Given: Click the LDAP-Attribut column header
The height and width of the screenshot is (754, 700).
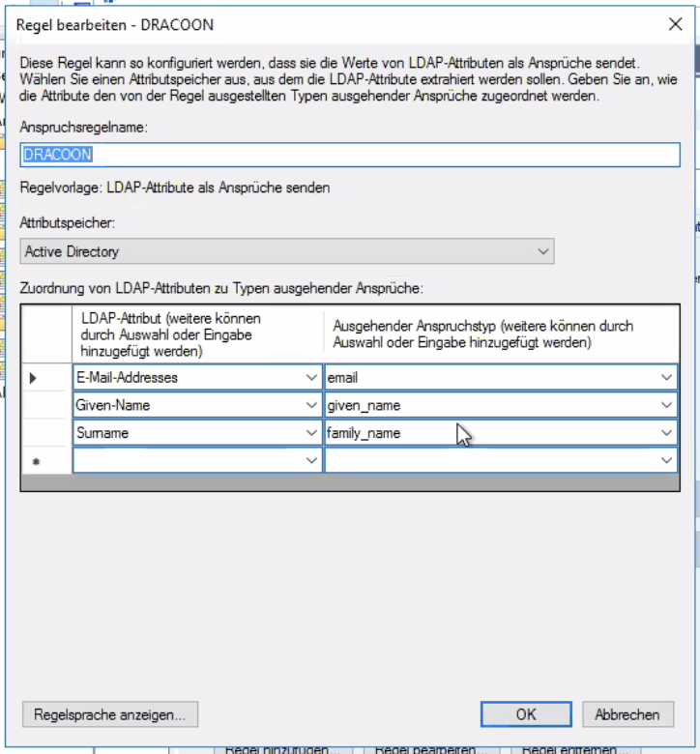Looking at the screenshot, I should tap(197, 334).
